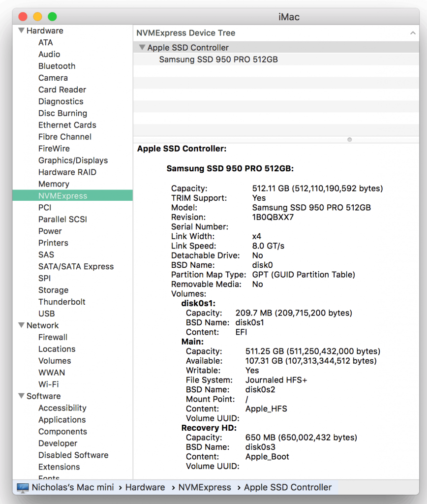Select Parallel SCSI in sidebar

point(62,219)
